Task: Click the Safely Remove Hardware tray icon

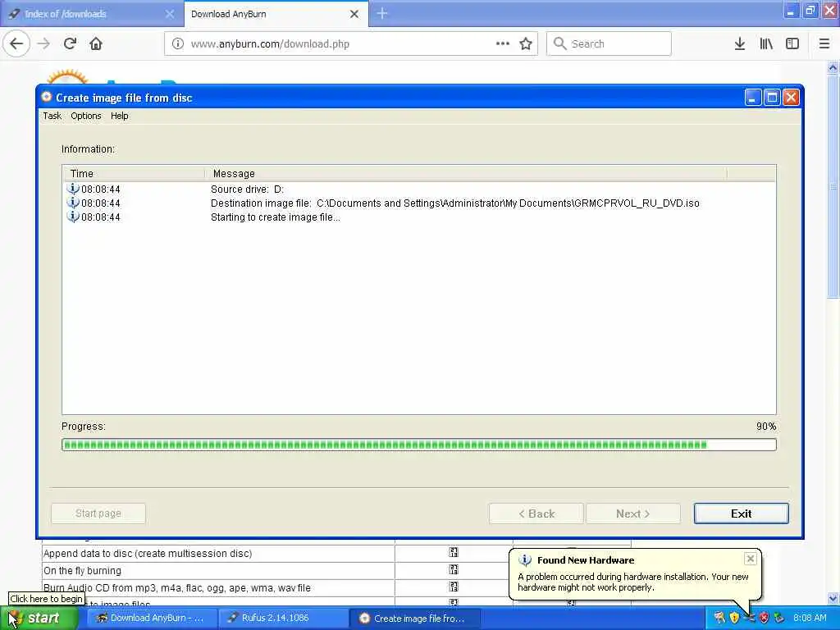Action: [x=779, y=618]
